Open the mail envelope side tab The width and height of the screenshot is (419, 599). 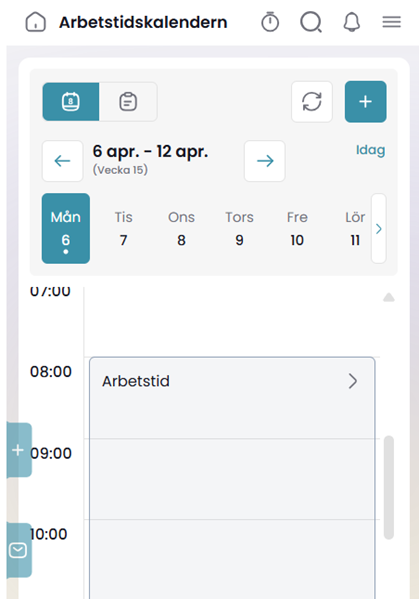tap(19, 550)
